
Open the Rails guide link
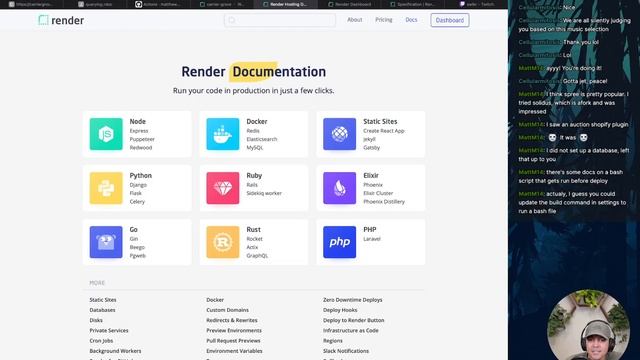tap(252, 185)
